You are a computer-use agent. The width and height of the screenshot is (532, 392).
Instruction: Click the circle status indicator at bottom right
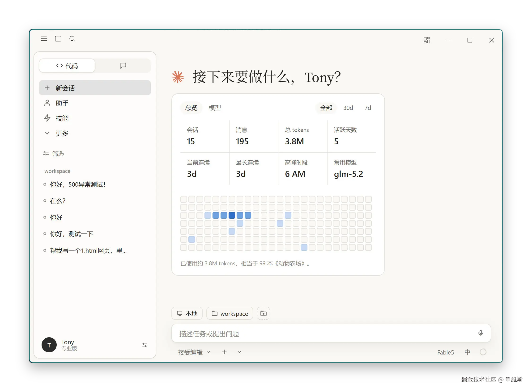[483, 352]
